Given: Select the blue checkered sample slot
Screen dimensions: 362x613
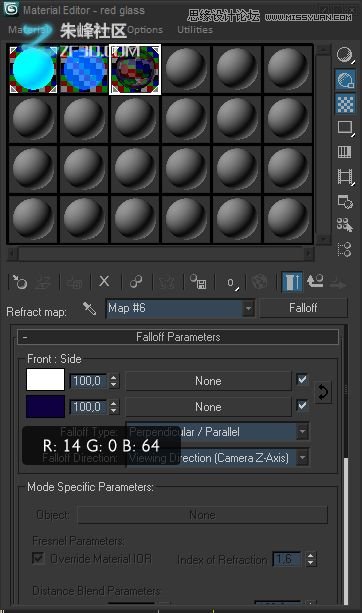Looking at the screenshot, I should [84, 70].
